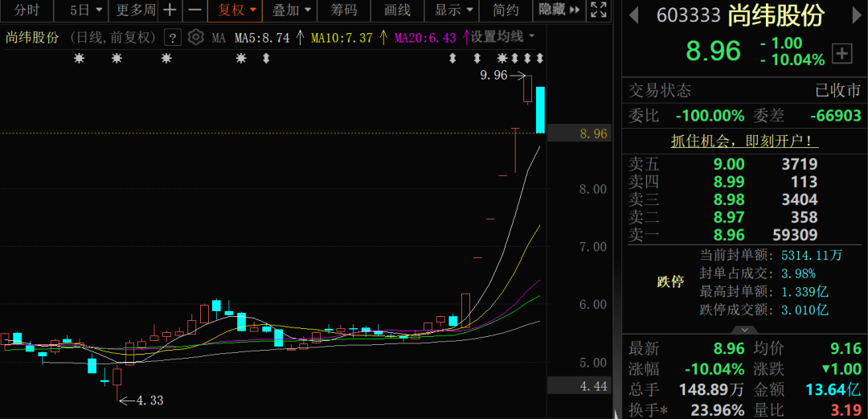Click the 卖五 row at 9.00
The image size is (868, 419).
click(x=744, y=164)
